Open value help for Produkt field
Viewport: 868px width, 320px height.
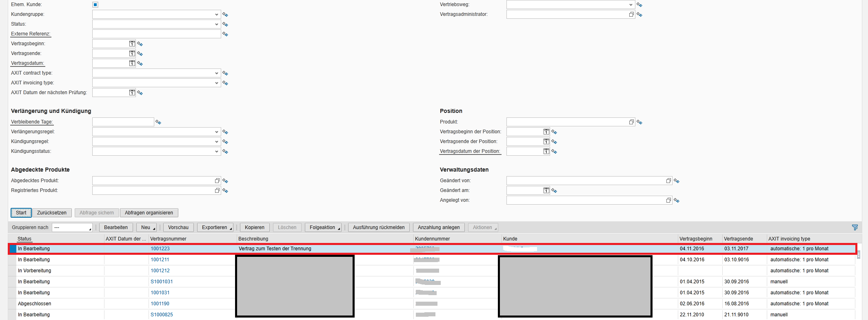(631, 122)
